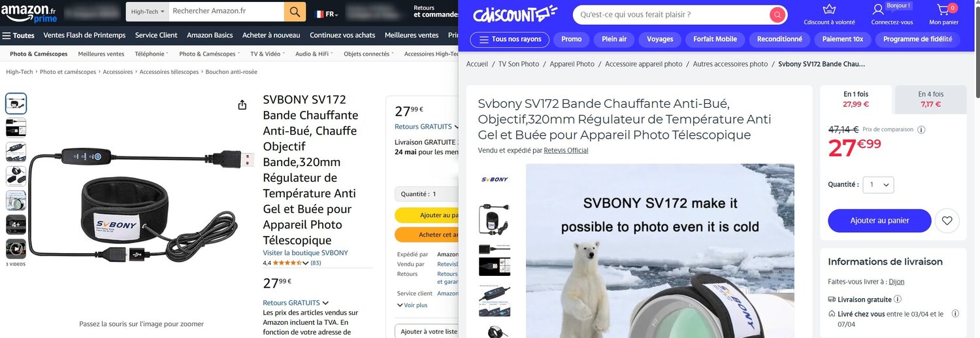Expand the Retours GRATUITS chevron below price

[x=325, y=303]
